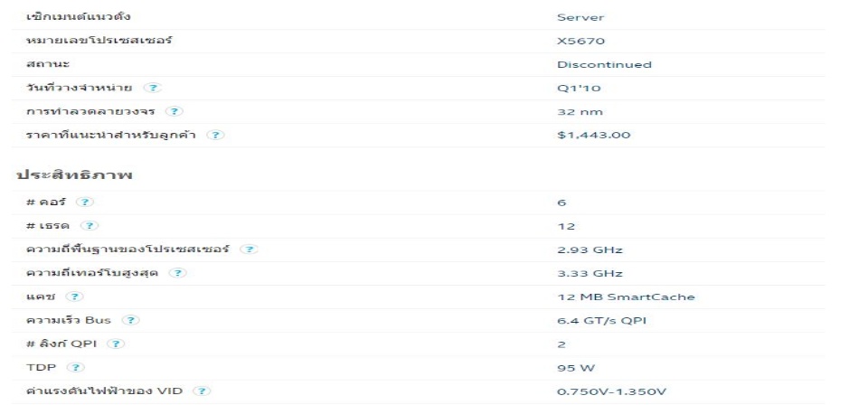Click the การทำลวดลายวงจร label text
Image resolution: width=868 pixels, height=405 pixels.
pos(90,111)
